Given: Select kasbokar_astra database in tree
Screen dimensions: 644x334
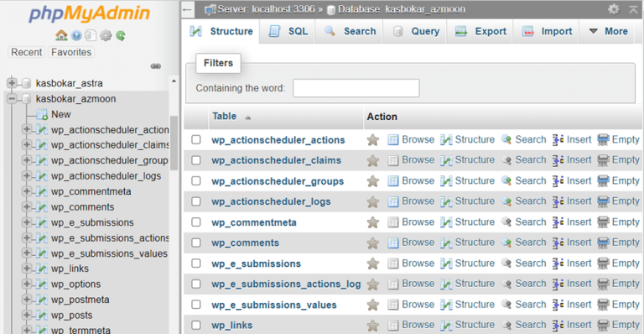Looking at the screenshot, I should coord(69,83).
